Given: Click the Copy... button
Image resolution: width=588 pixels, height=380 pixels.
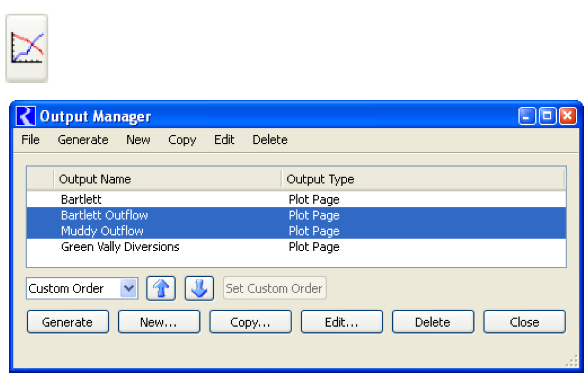Looking at the screenshot, I should click(x=250, y=322).
